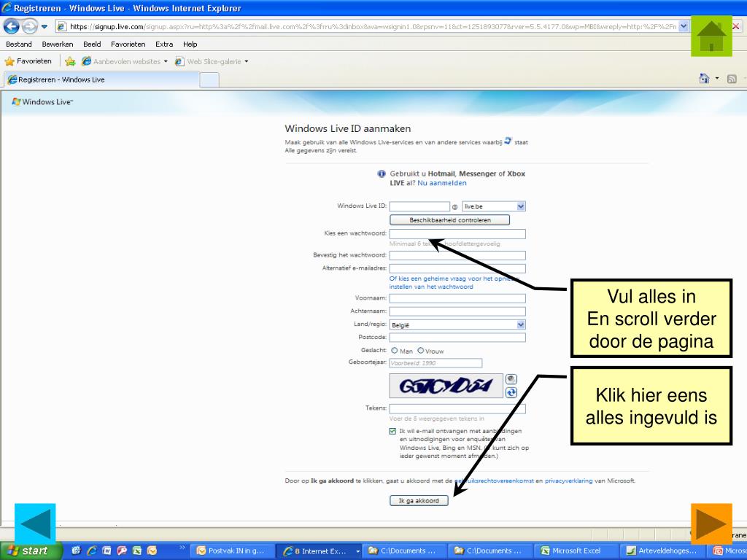747x560 pixels.
Task: Open the IE home page icon
Action: (x=704, y=79)
